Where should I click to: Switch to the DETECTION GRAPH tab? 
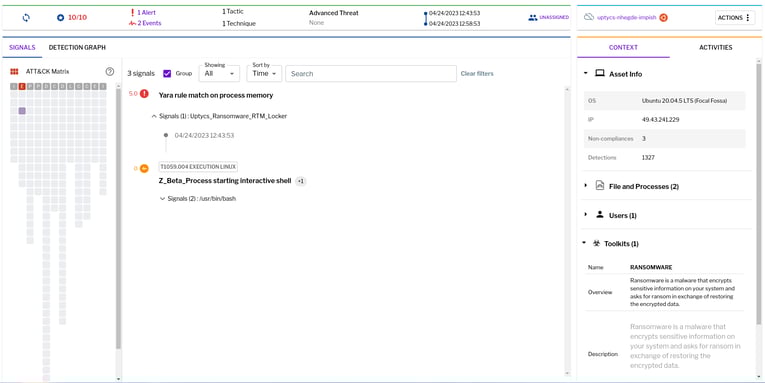[x=77, y=47]
